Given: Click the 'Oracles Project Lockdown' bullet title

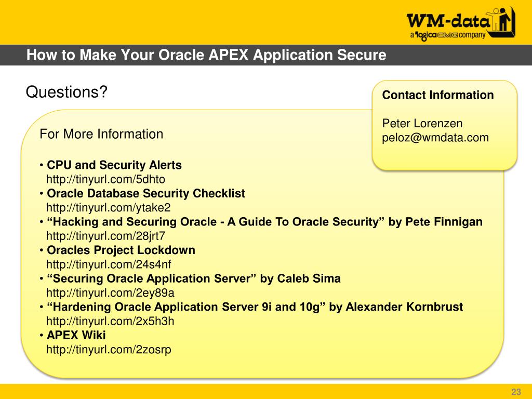Looking at the screenshot, I should (121, 250).
